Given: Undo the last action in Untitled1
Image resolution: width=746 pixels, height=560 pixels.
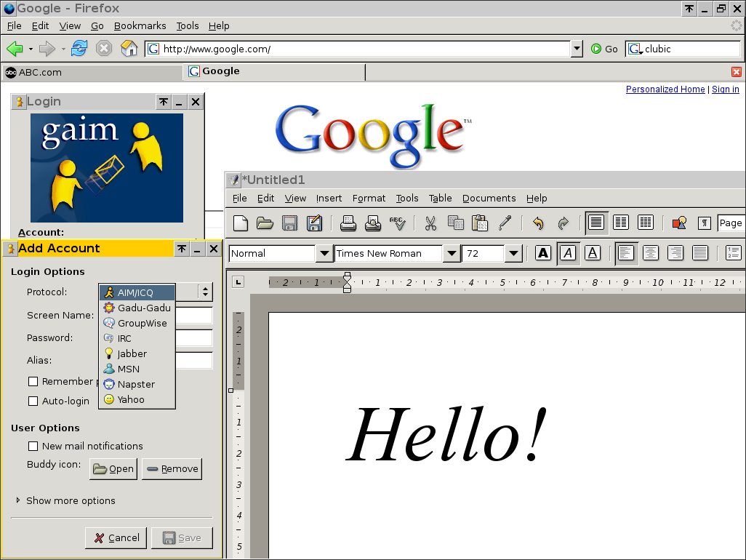Looking at the screenshot, I should [538, 223].
